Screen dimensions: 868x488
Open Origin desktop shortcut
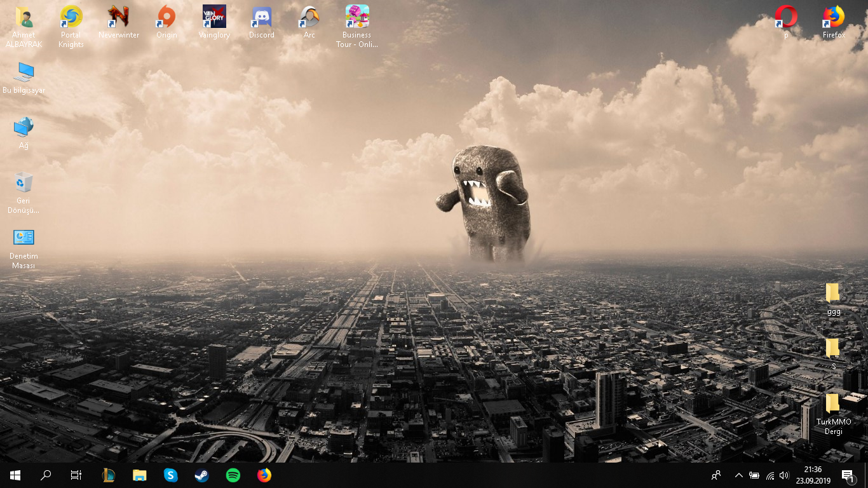[166, 17]
